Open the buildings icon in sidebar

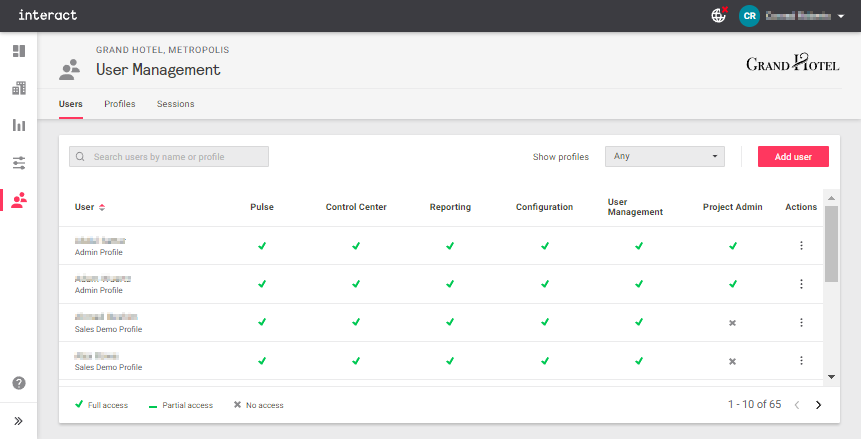[18, 88]
